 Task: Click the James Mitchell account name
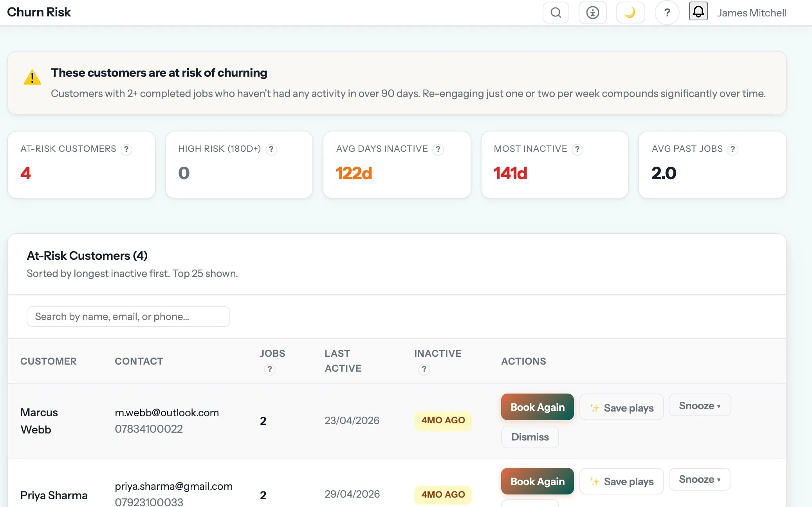(x=752, y=13)
